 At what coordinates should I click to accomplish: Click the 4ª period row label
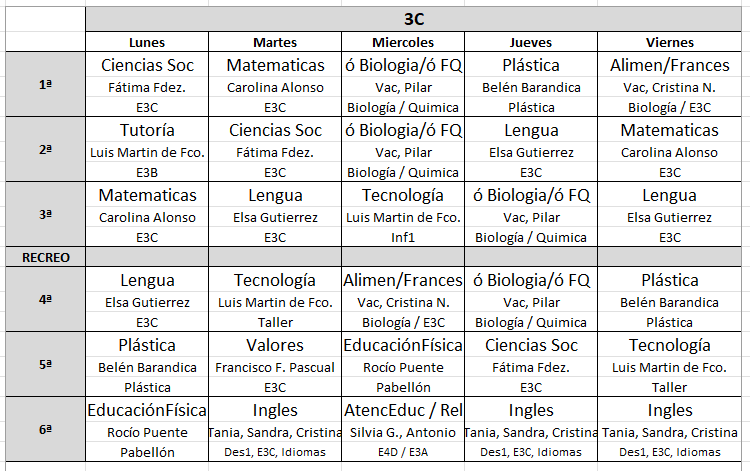pos(45,300)
